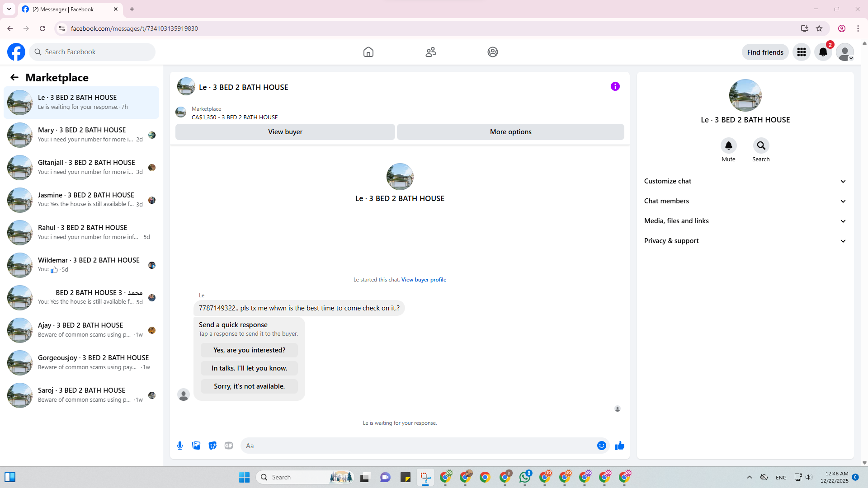Go back using the Marketplace back arrow
This screenshot has width=868, height=488.
[x=14, y=77]
